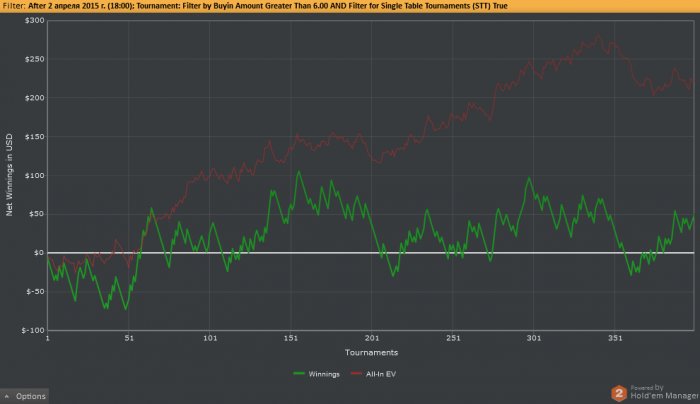This screenshot has height=404, width=700.
Task: Click the 1 x-axis tick label
Action: click(47, 338)
